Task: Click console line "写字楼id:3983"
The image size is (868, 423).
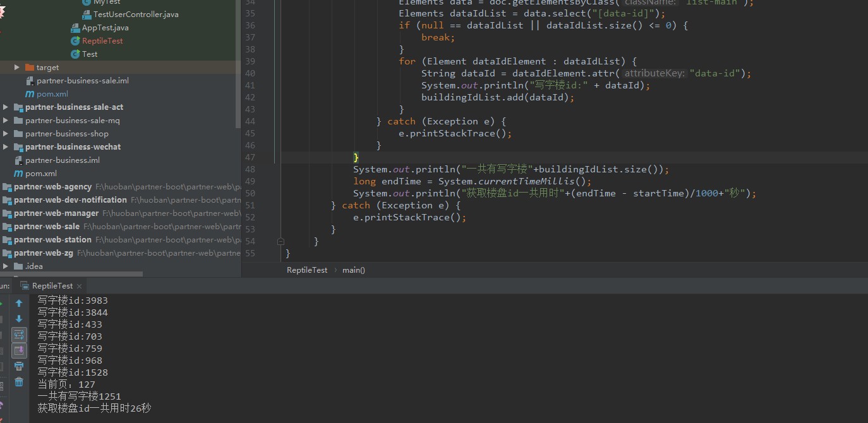Action: 73,301
